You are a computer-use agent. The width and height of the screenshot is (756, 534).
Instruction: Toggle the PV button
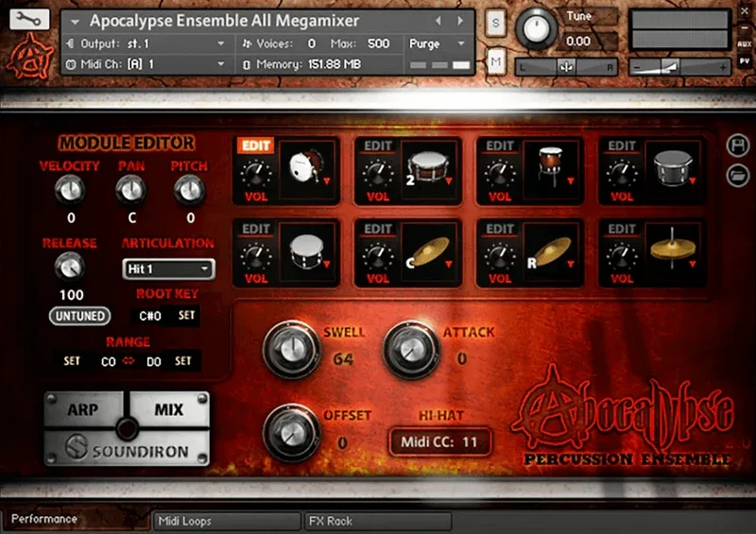point(745,61)
